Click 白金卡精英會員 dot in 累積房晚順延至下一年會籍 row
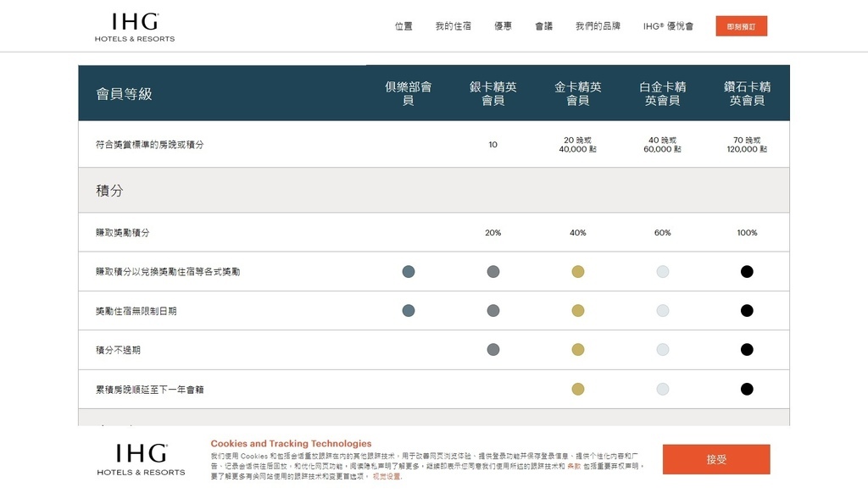Viewport: 868px width, 493px height. 663,389
